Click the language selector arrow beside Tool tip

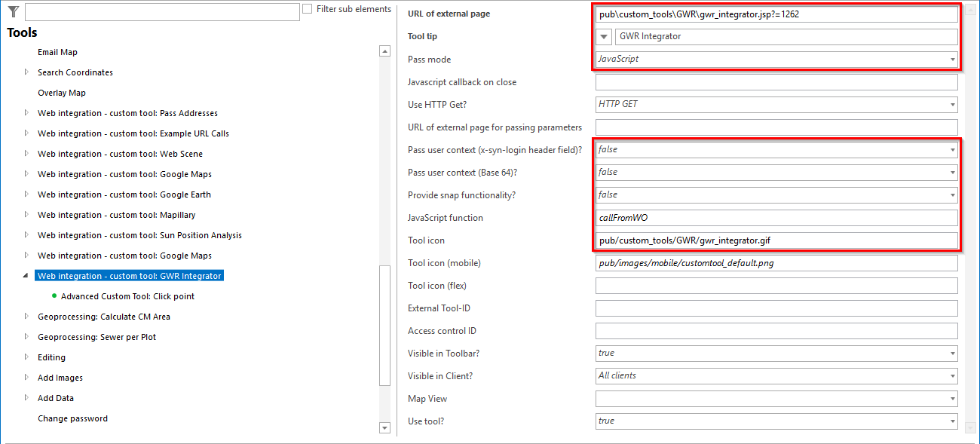coord(604,36)
